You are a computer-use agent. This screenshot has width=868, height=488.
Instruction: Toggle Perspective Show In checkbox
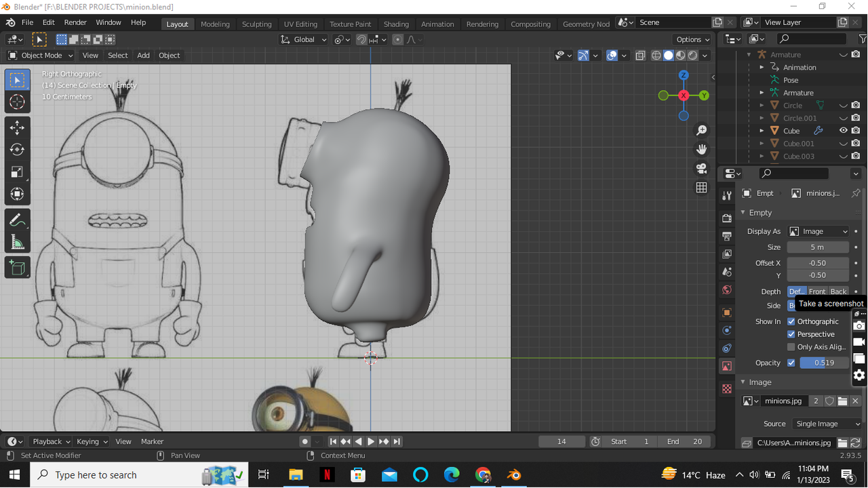coord(791,334)
